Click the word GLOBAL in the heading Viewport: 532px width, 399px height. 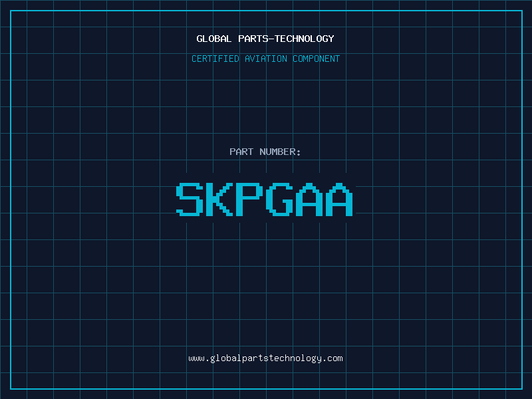point(213,39)
